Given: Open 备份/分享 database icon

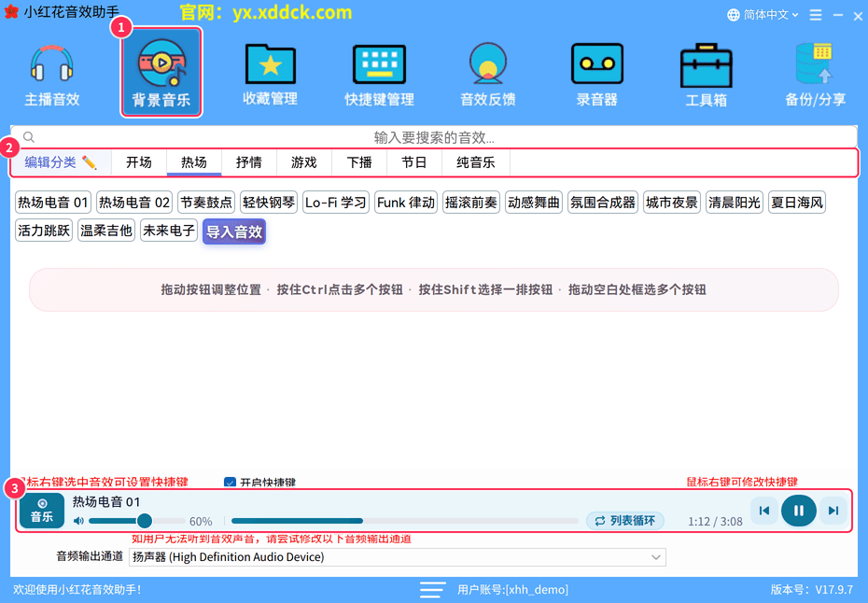Looking at the screenshot, I should (815, 75).
